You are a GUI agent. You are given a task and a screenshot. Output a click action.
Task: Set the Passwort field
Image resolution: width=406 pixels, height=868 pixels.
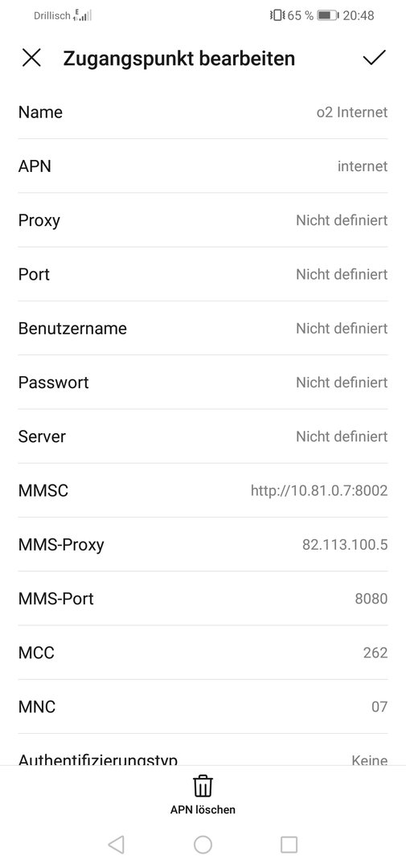[x=203, y=383]
